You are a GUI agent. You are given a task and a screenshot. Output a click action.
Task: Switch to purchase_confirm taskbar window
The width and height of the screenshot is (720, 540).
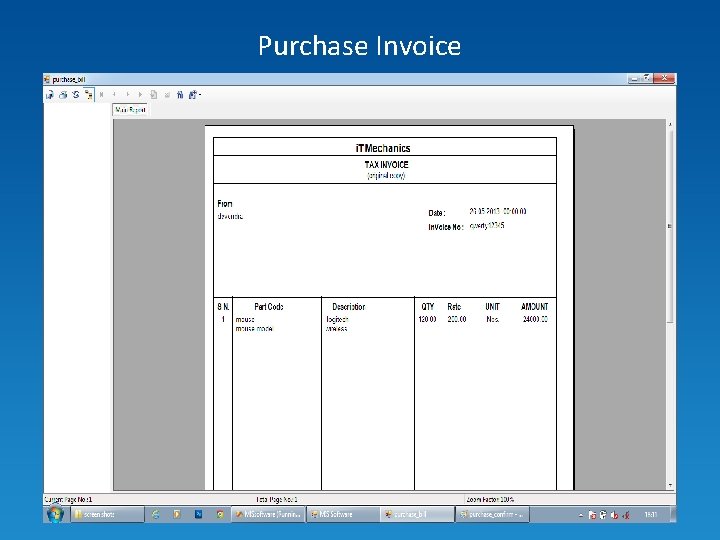pyautogui.click(x=492, y=514)
